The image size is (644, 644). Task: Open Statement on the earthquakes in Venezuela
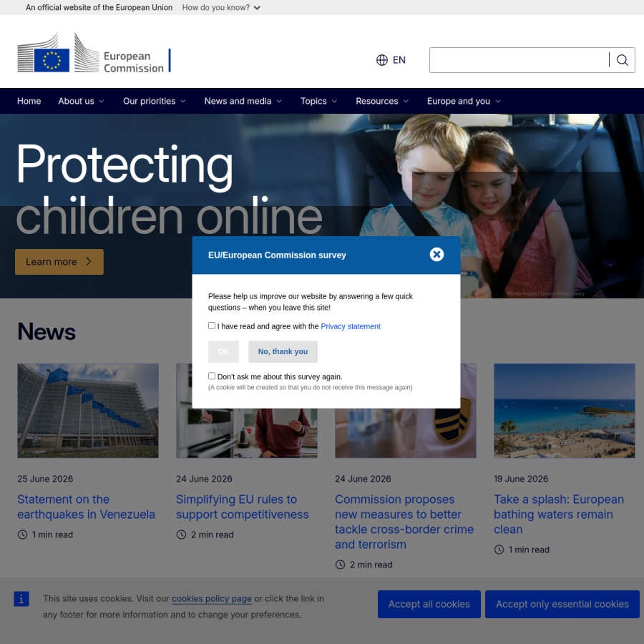pyautogui.click(x=87, y=507)
